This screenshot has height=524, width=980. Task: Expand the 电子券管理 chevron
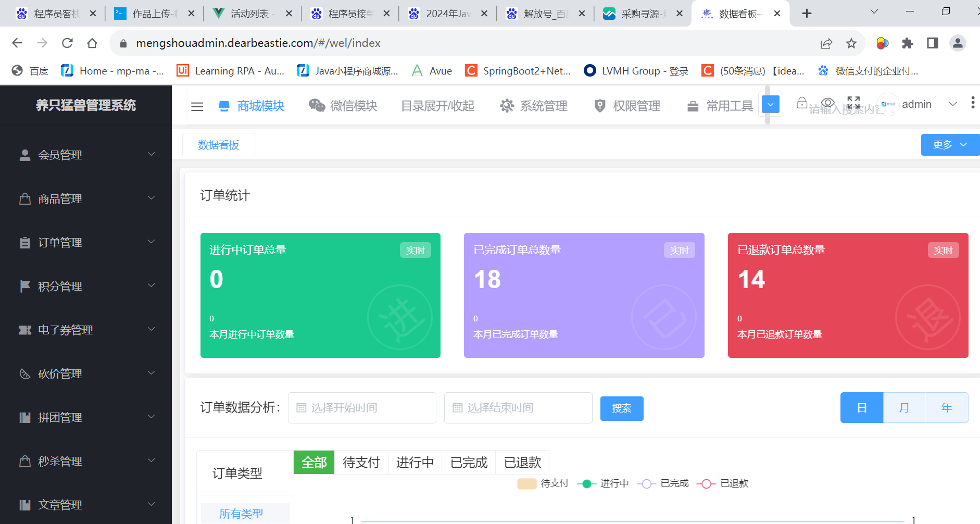[x=152, y=329]
